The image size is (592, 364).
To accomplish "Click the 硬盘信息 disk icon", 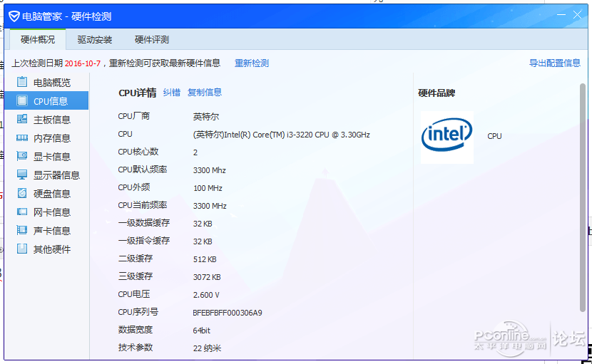I will point(22,193).
